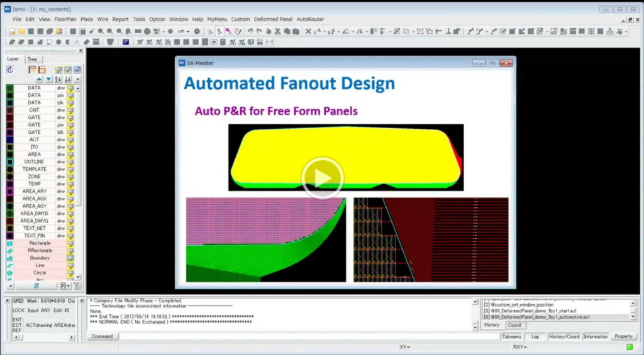Click the RRectangle shape icon

[10, 251]
